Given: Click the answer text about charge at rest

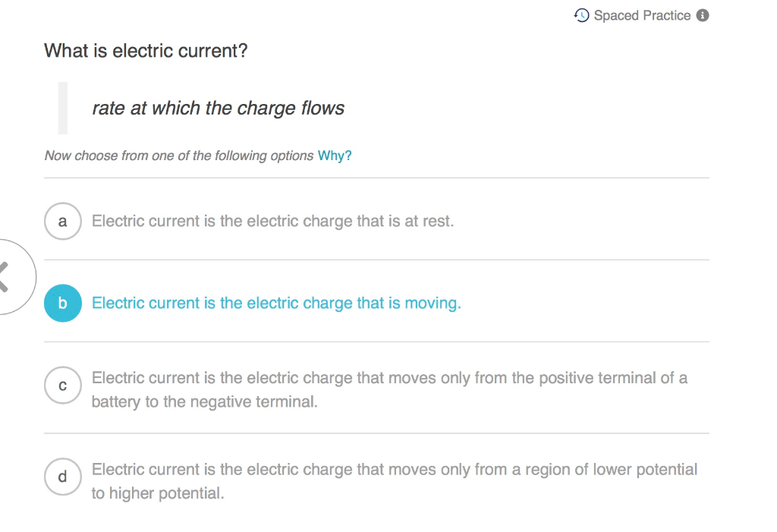Looking at the screenshot, I should pyautogui.click(x=273, y=221).
